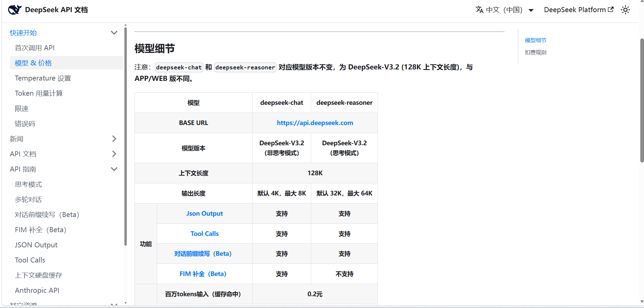This screenshot has height=308, width=644.
Task: Click the sidebar scroll-down arrow
Action: point(125,303)
